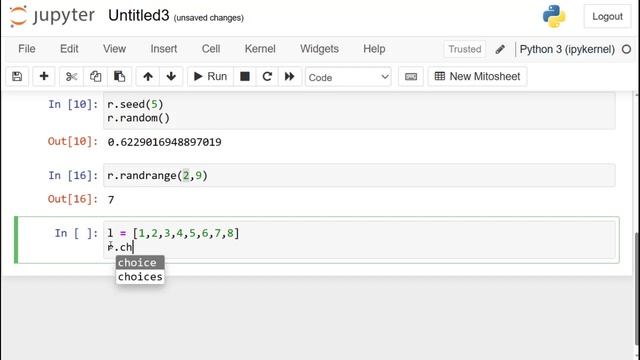Click the In [10] prompt

pyautogui.click(x=73, y=104)
